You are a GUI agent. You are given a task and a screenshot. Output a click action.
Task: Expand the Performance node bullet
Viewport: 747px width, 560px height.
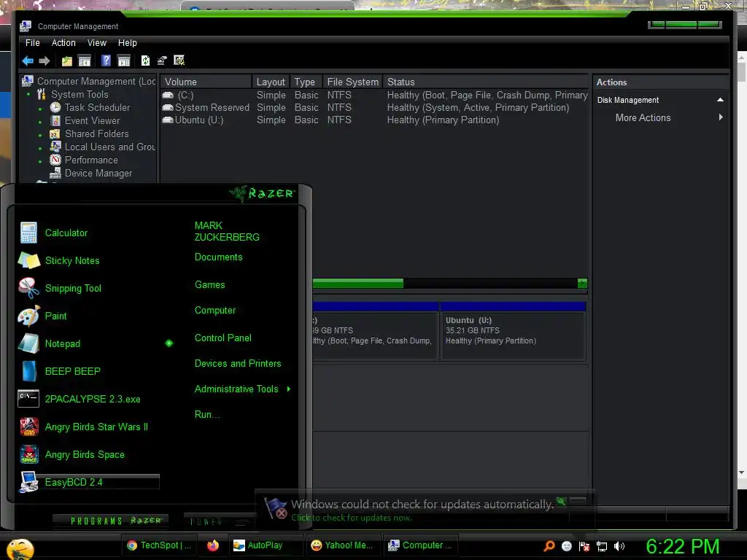point(40,161)
